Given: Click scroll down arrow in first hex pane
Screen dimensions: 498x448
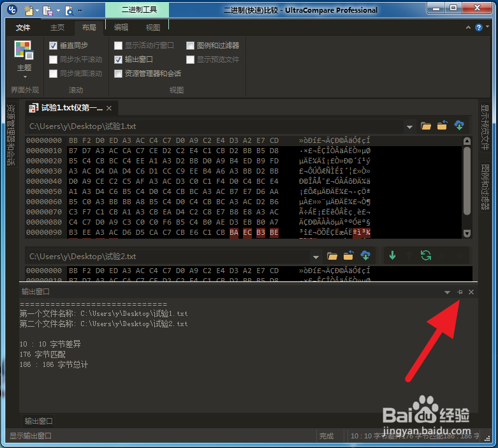Looking at the screenshot, I should point(467,234).
